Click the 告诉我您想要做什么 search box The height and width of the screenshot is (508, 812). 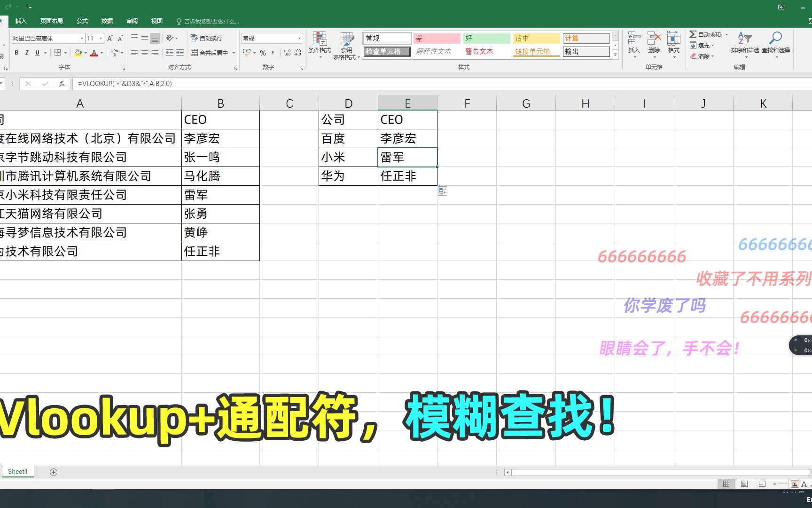pos(208,21)
